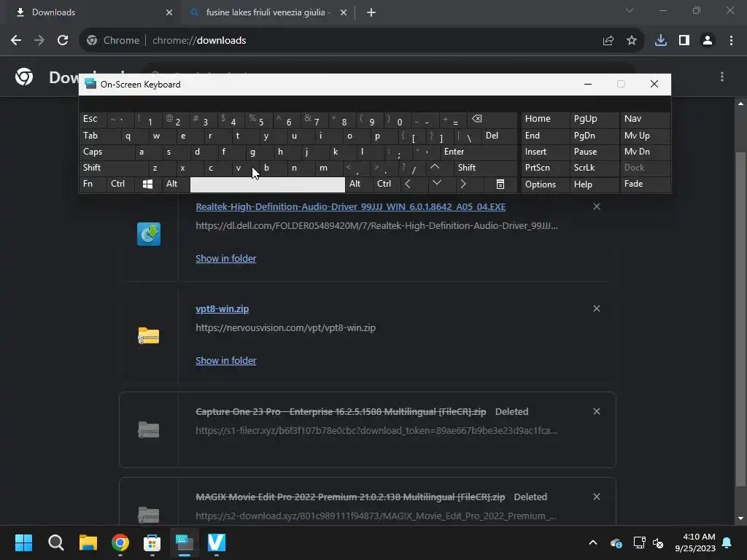Open the notification bell in taskbar
The width and height of the screenshot is (747, 560).
pyautogui.click(x=727, y=542)
